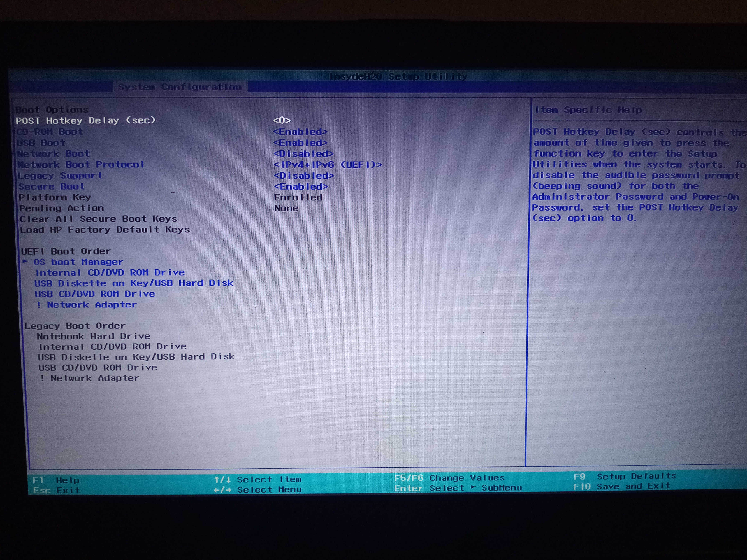Click exclamation mark beside UEFI Network Adapter
The height and width of the screenshot is (560, 747).
[x=38, y=304]
